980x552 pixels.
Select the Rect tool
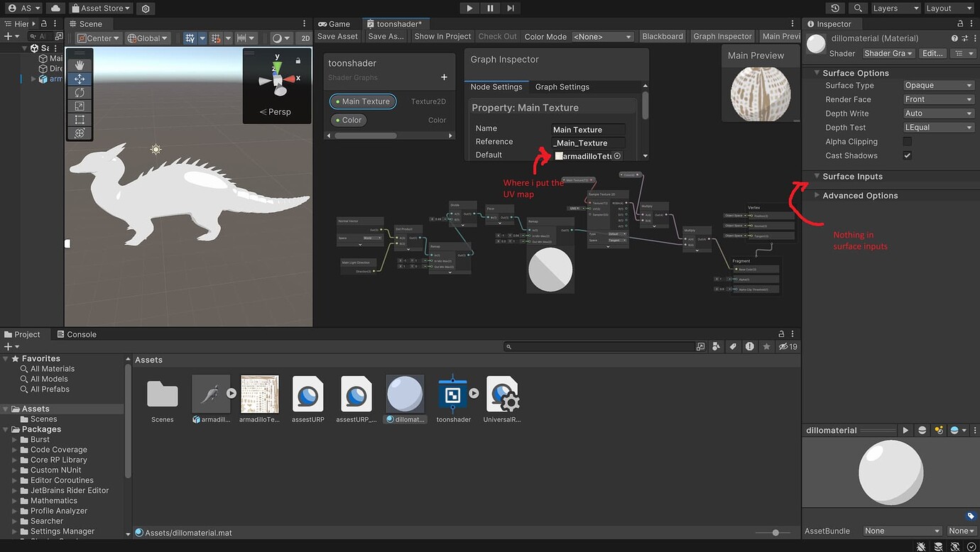coord(80,119)
